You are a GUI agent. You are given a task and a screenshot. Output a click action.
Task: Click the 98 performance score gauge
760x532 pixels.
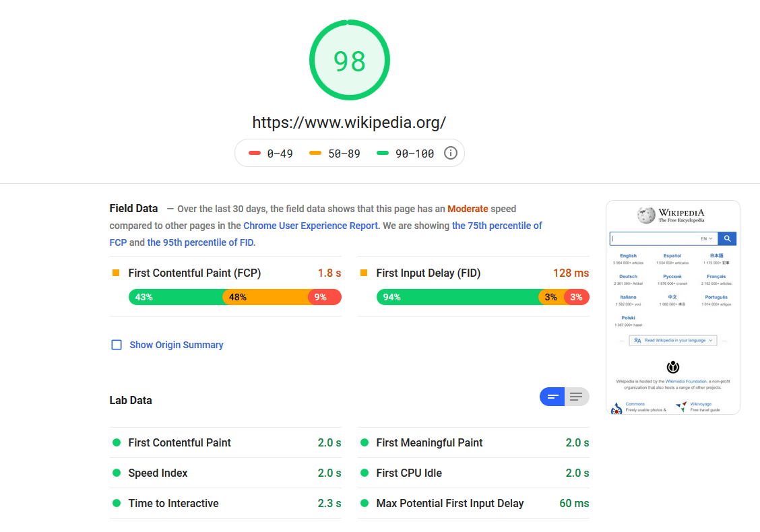point(349,61)
